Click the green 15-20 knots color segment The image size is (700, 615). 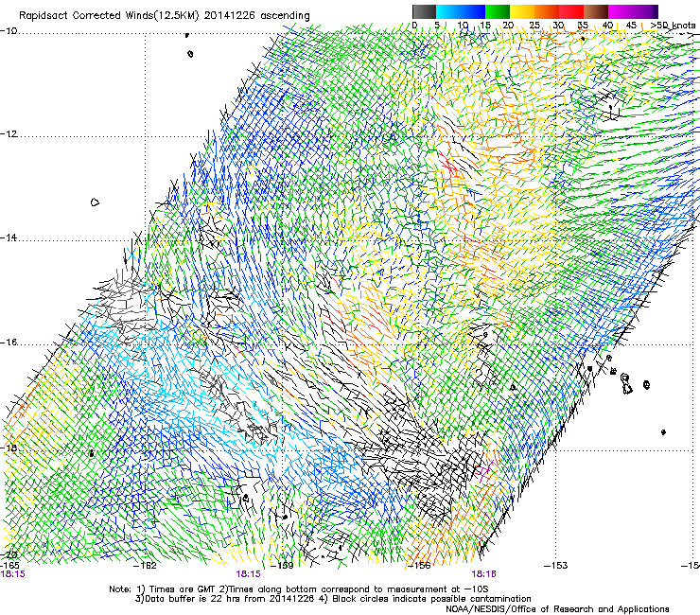498,11
